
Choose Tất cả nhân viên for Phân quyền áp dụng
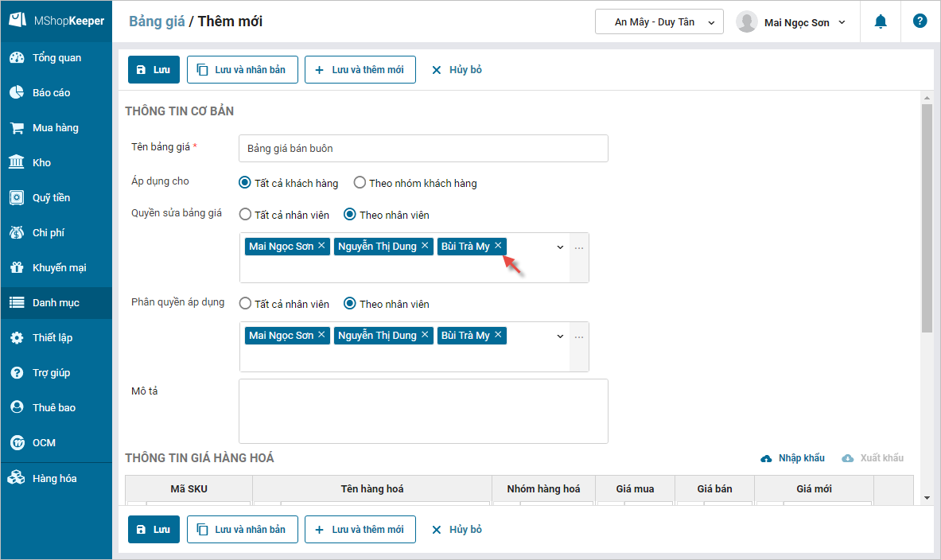pos(245,304)
